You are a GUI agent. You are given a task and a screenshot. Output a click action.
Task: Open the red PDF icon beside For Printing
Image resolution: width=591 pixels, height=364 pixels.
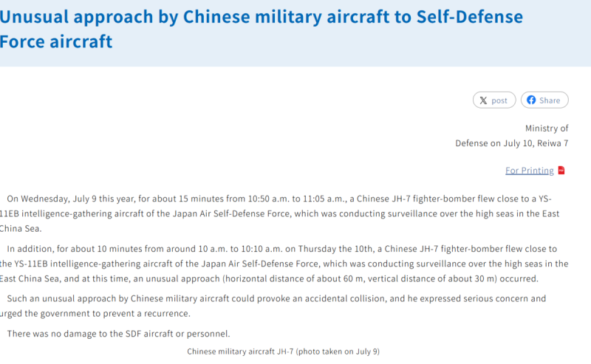click(x=561, y=171)
